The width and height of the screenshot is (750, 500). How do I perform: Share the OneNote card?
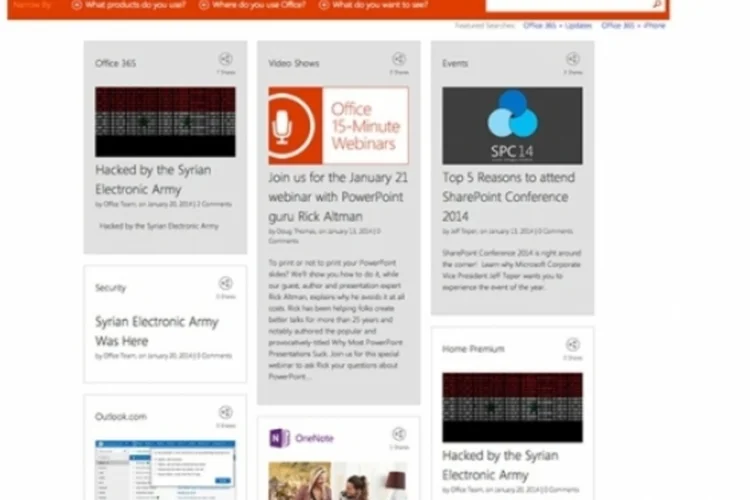pos(399,434)
